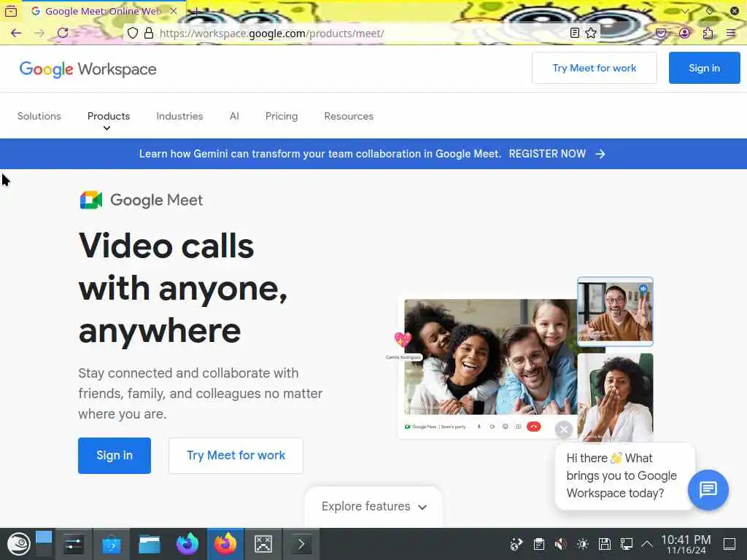Open the AI navigation item

coord(234,116)
